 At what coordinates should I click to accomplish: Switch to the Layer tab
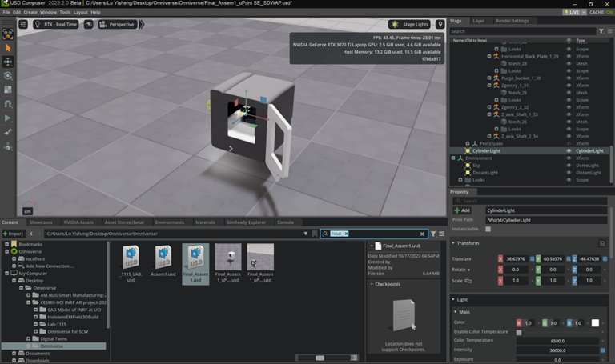click(x=479, y=21)
